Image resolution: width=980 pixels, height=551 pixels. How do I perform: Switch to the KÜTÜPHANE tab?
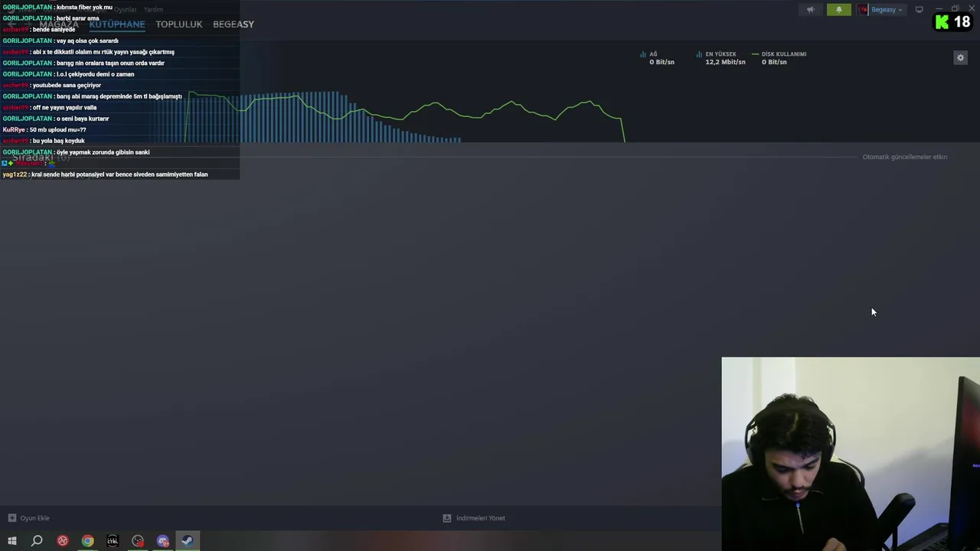(116, 24)
